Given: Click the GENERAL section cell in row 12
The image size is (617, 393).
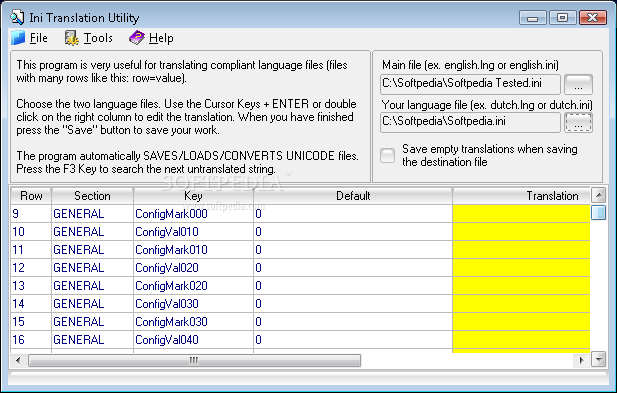Looking at the screenshot, I should click(x=92, y=268).
